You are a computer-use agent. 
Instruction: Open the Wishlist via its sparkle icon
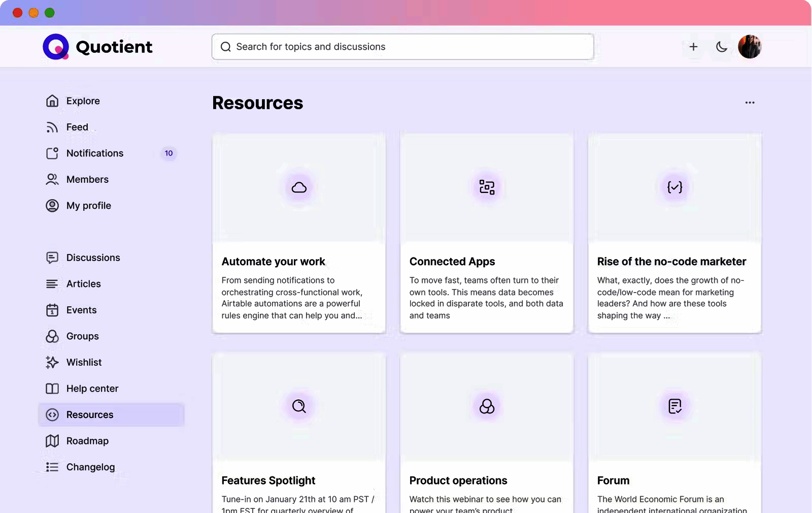tap(52, 362)
